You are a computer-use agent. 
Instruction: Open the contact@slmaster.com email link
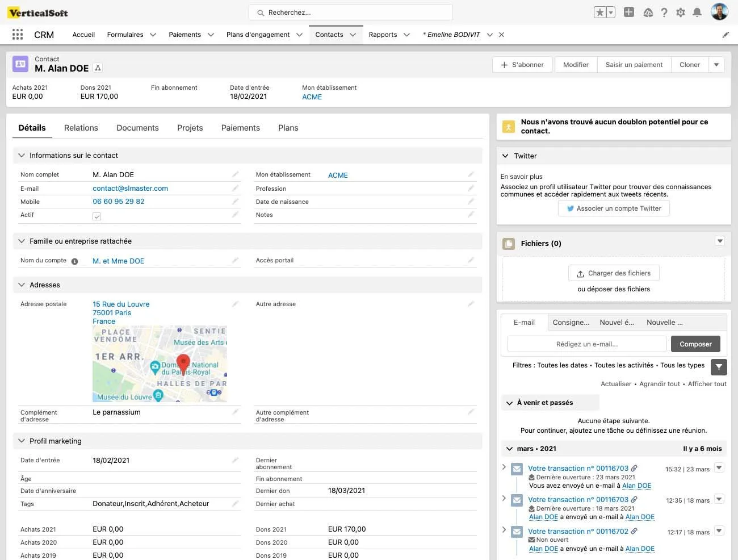pos(130,189)
